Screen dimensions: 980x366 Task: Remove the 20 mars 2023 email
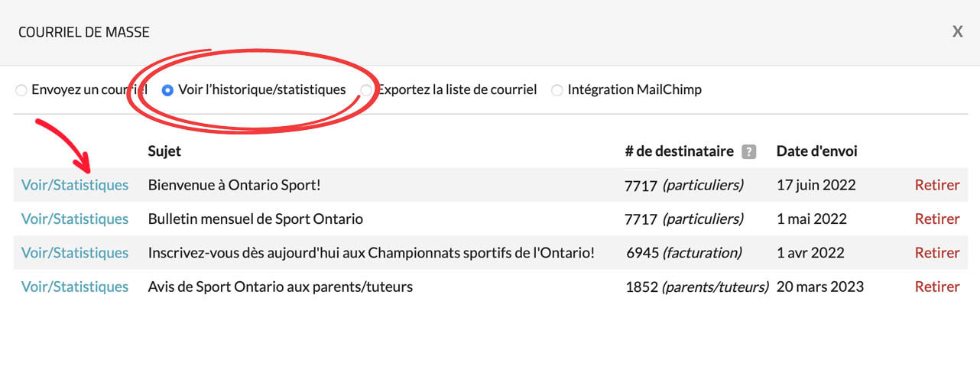click(936, 287)
